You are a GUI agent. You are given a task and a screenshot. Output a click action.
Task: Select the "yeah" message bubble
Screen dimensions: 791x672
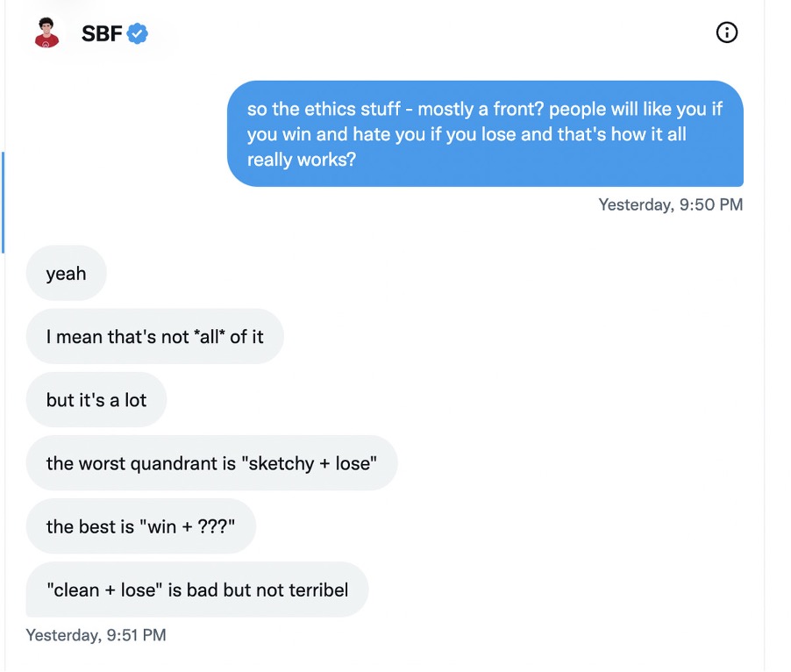coord(67,274)
